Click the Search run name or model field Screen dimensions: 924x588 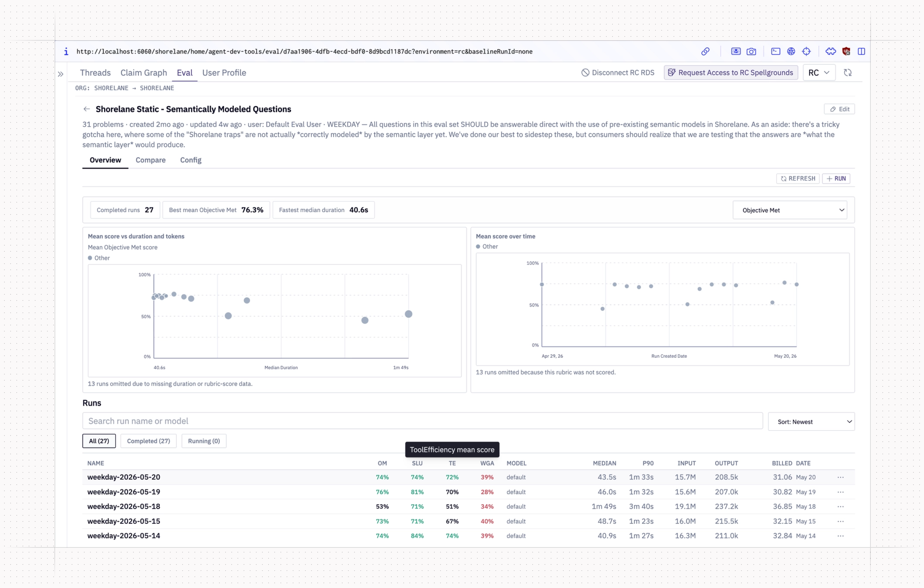(x=422, y=421)
